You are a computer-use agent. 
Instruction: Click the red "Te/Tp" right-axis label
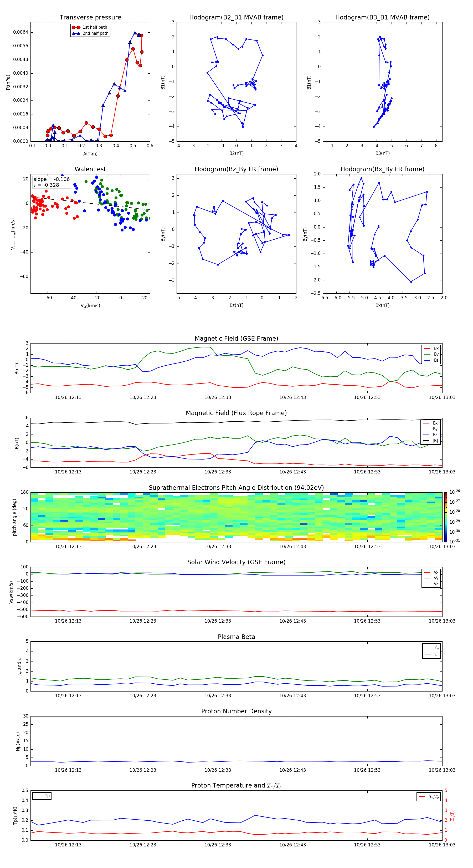point(453,816)
